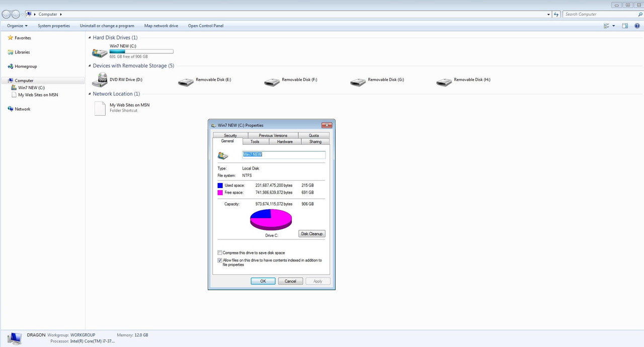Launch Open Control Panel
Screen dimensions: 644x347
coord(206,26)
